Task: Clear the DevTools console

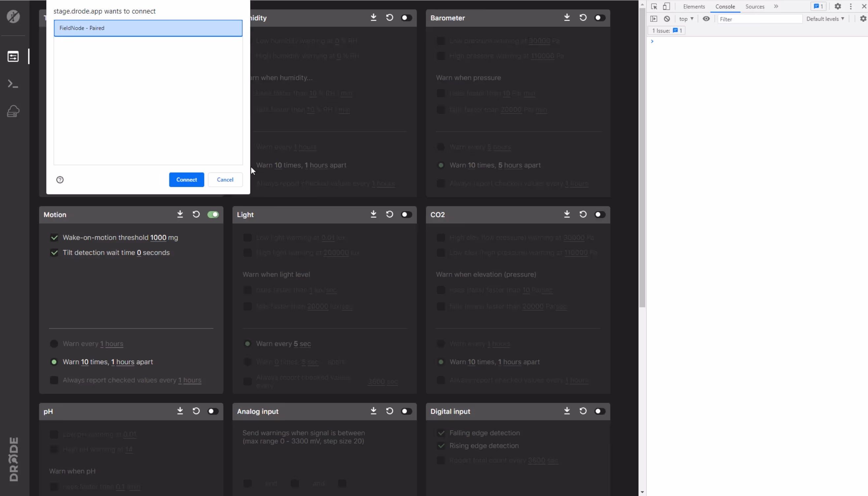Action: pos(667,19)
